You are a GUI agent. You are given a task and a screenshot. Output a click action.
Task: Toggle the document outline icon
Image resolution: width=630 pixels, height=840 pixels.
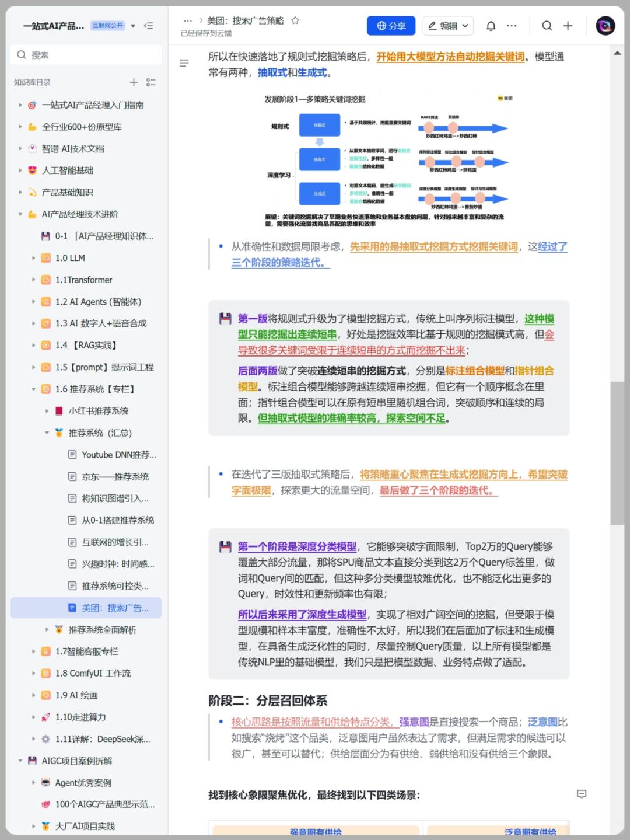[184, 63]
